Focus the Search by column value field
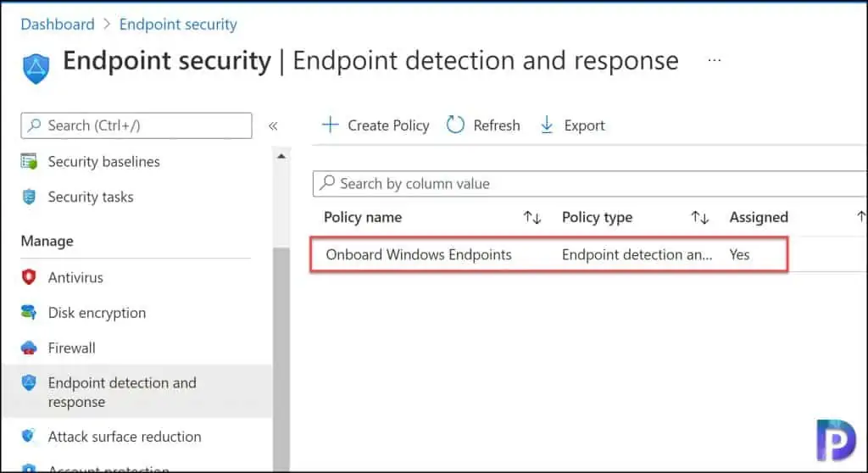 pyautogui.click(x=590, y=184)
